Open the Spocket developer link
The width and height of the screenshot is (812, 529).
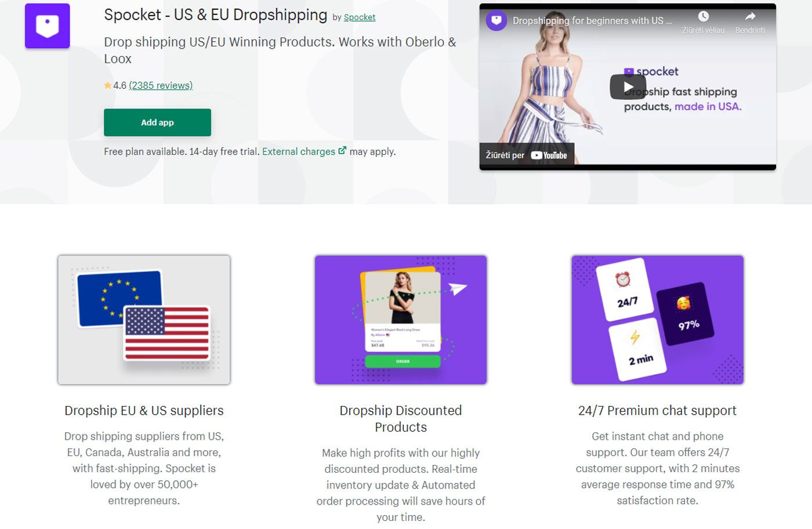tap(360, 17)
